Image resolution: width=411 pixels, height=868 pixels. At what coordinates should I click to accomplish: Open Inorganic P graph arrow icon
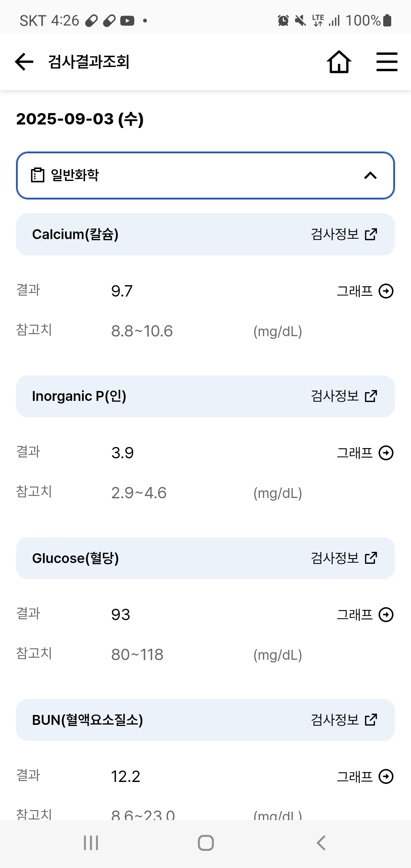pyautogui.click(x=386, y=453)
